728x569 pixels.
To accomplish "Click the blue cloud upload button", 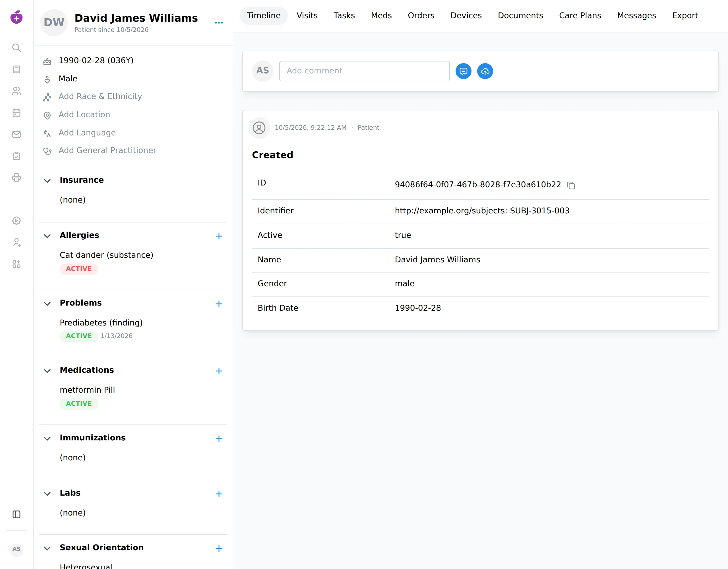I will click(x=485, y=71).
